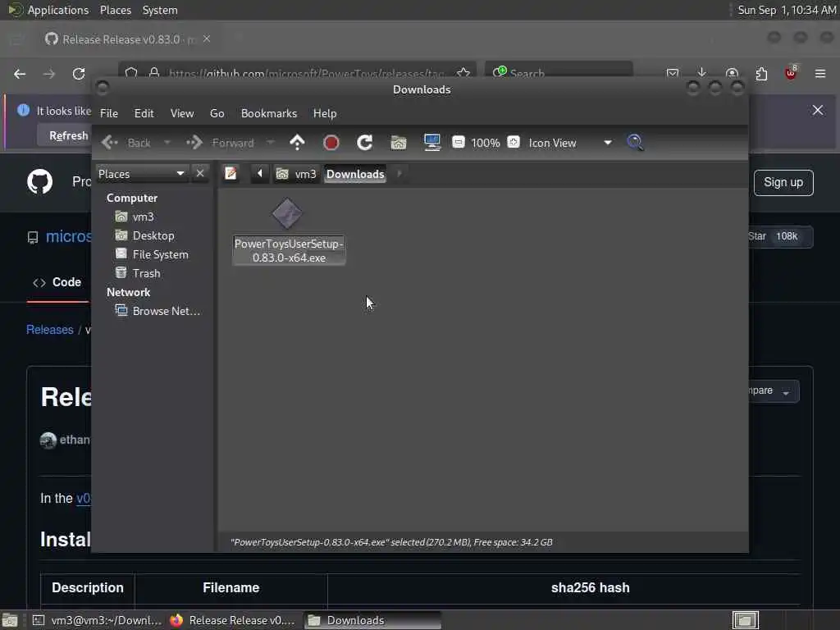Click Firefox reload page icon
Image resolution: width=840 pixels, height=630 pixels.
point(79,74)
